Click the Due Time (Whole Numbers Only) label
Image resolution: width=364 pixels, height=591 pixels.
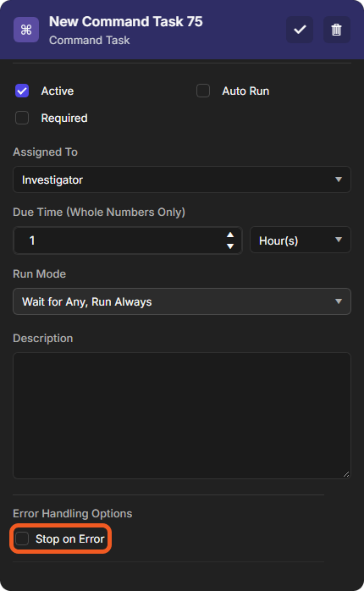pyautogui.click(x=99, y=213)
